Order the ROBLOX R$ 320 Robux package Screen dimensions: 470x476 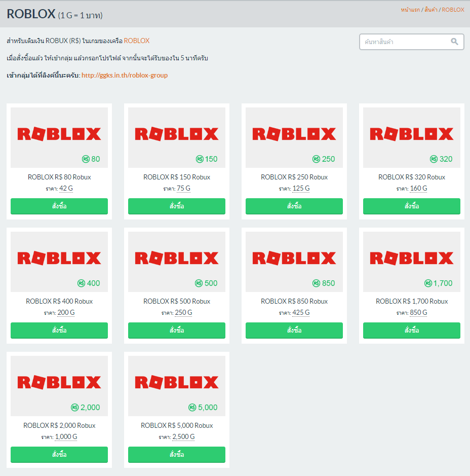pos(411,206)
